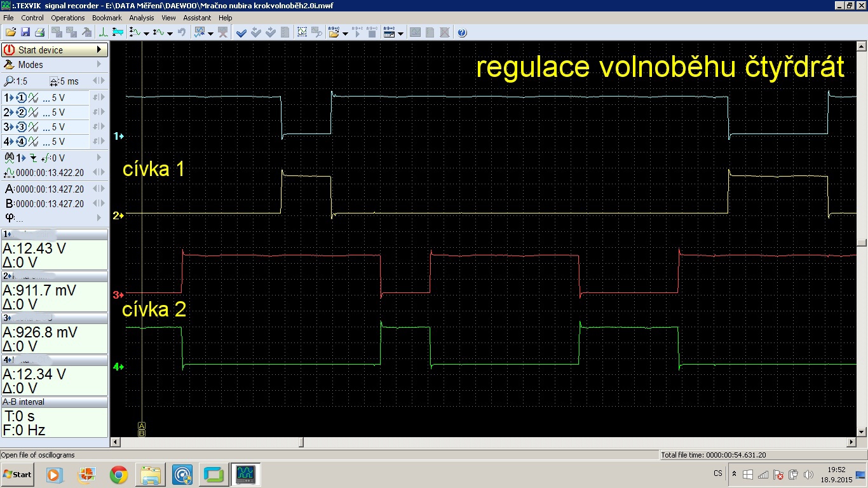This screenshot has width=868, height=488.
Task: Open dropdown arrow beside horizontal-cursor waveform icon
Action: coord(170,33)
